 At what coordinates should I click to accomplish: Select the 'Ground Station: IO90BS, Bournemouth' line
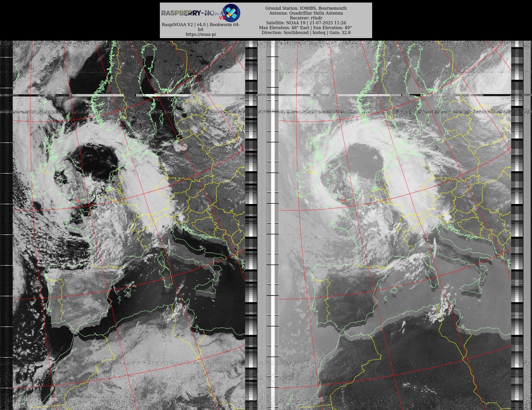pyautogui.click(x=306, y=8)
